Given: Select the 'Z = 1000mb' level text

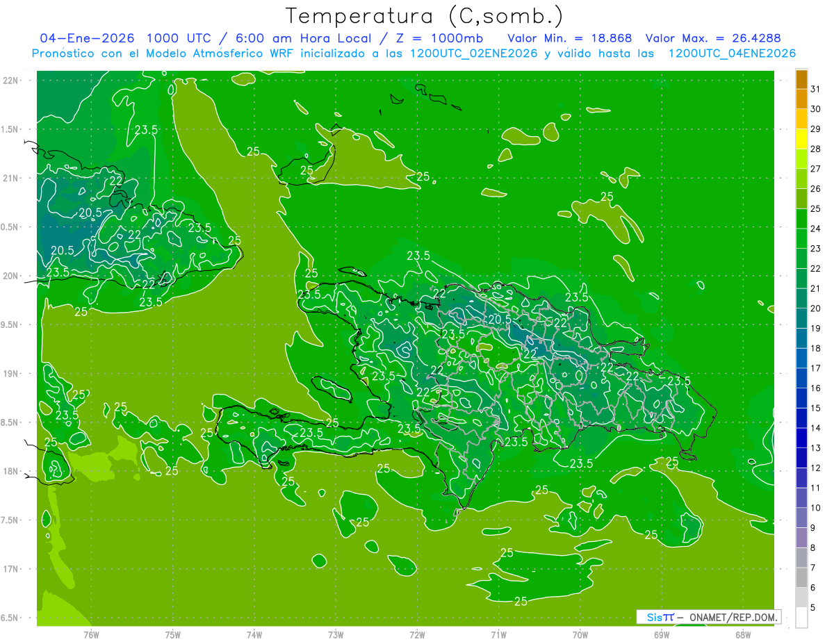Looking at the screenshot, I should tap(440, 38).
